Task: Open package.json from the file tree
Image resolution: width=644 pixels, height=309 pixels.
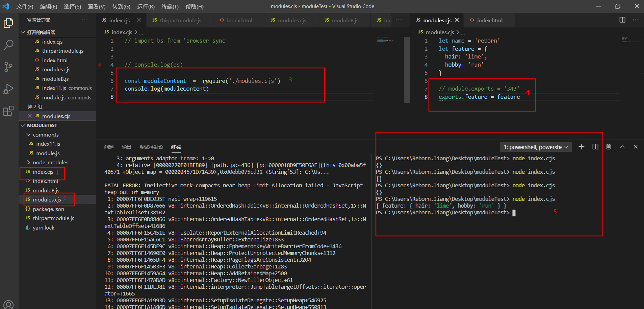Action: click(x=49, y=209)
